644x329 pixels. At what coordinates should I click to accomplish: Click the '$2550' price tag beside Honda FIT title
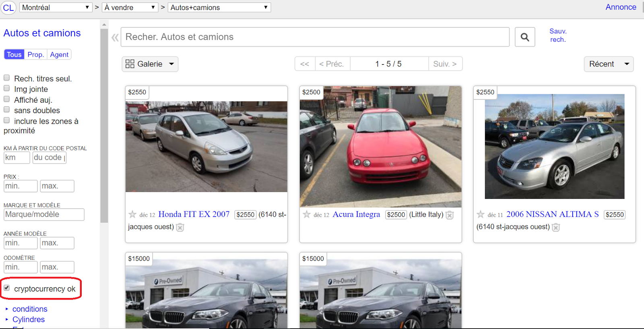pyautogui.click(x=246, y=215)
